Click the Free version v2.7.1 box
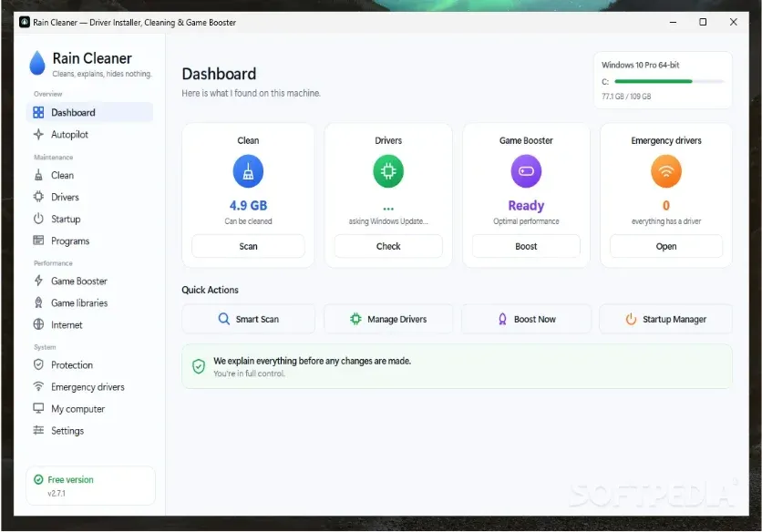 [90, 486]
